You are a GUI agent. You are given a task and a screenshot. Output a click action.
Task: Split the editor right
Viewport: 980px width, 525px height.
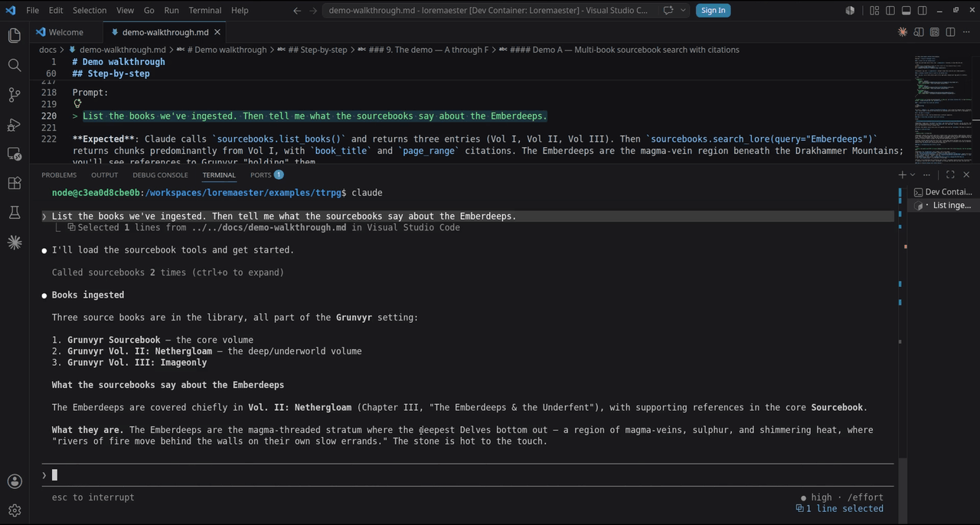tap(950, 32)
